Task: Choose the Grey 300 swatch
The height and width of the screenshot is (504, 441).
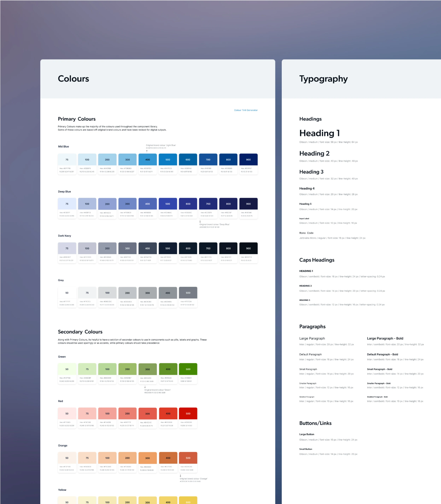Action: click(x=148, y=297)
